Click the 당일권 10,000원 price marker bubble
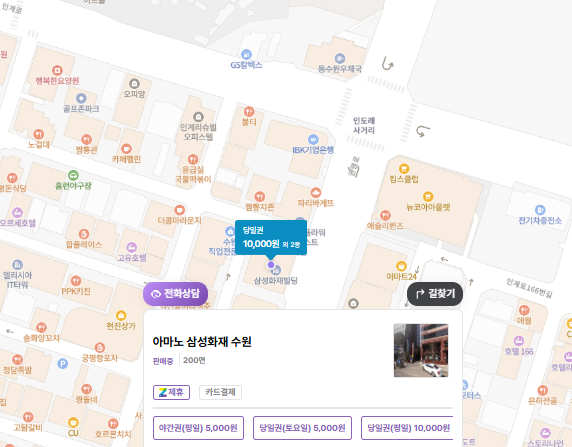Image resolution: width=572 pixels, height=447 pixels. coord(271,238)
